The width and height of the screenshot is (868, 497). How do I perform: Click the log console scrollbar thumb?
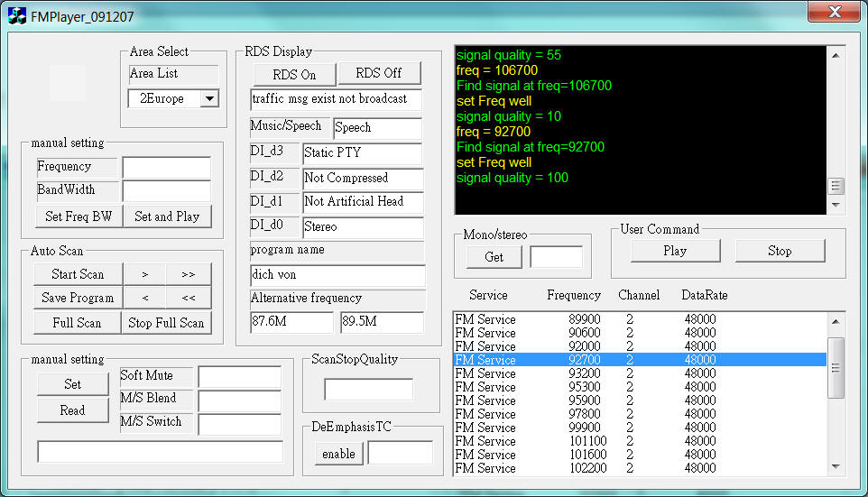tap(836, 186)
